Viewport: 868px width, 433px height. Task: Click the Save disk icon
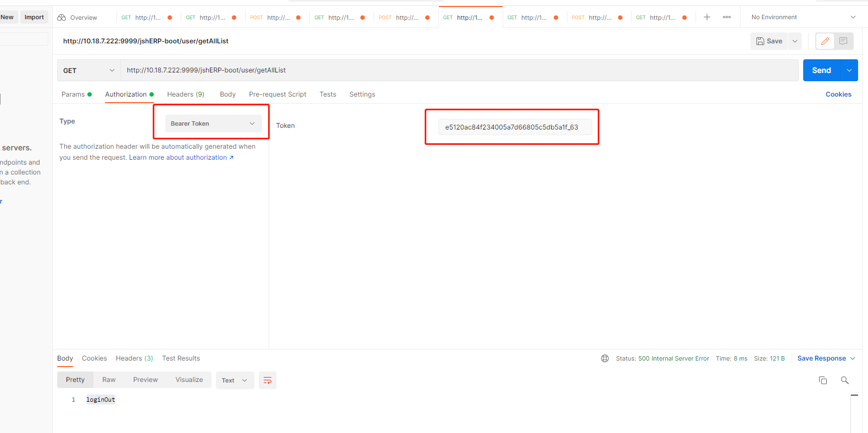pyautogui.click(x=760, y=41)
